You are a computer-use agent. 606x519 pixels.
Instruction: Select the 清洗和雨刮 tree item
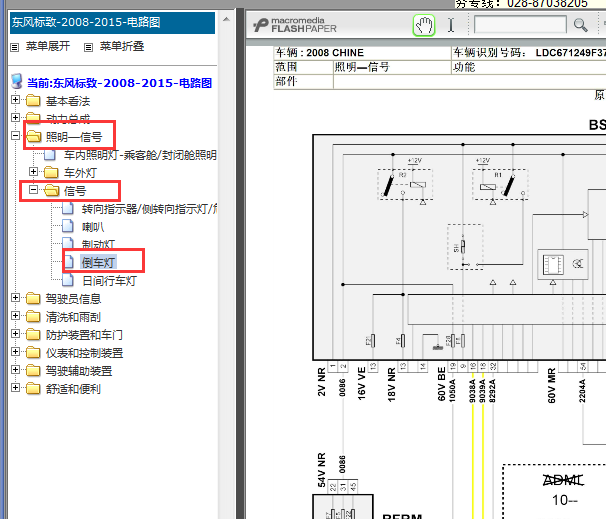73,317
